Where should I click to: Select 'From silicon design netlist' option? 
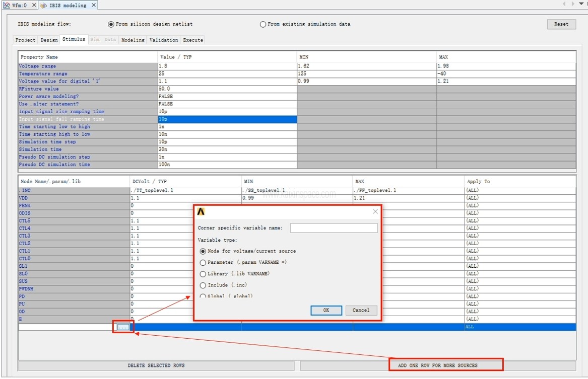[111, 24]
